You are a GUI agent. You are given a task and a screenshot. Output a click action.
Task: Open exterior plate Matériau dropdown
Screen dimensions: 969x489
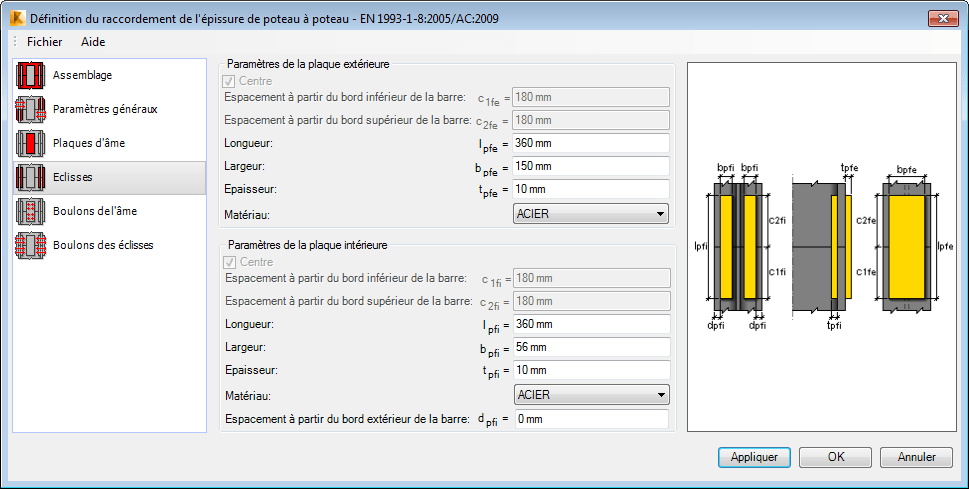591,214
